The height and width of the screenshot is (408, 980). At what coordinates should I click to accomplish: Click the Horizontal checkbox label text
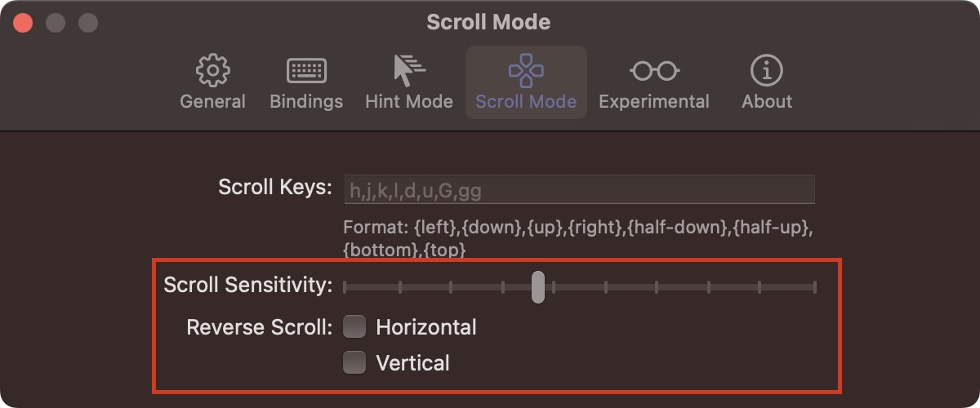point(426,327)
